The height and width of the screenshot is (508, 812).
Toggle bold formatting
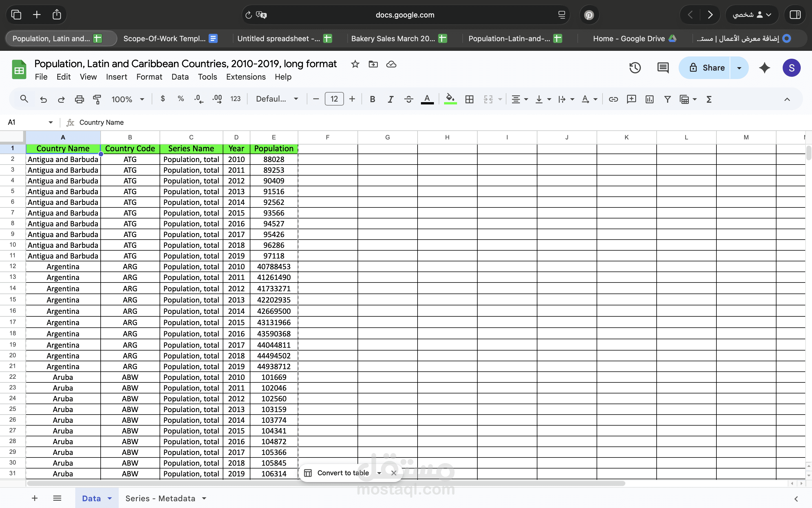point(372,99)
